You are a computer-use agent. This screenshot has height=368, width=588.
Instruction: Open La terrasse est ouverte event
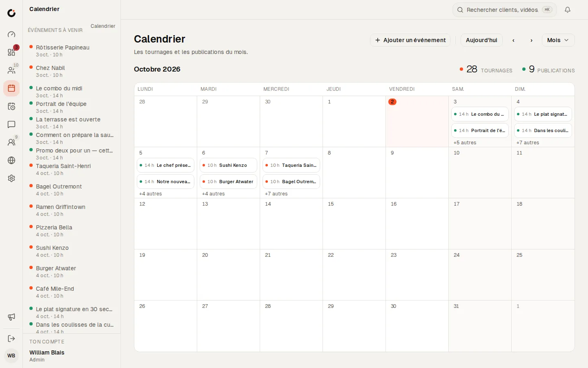pos(72,123)
